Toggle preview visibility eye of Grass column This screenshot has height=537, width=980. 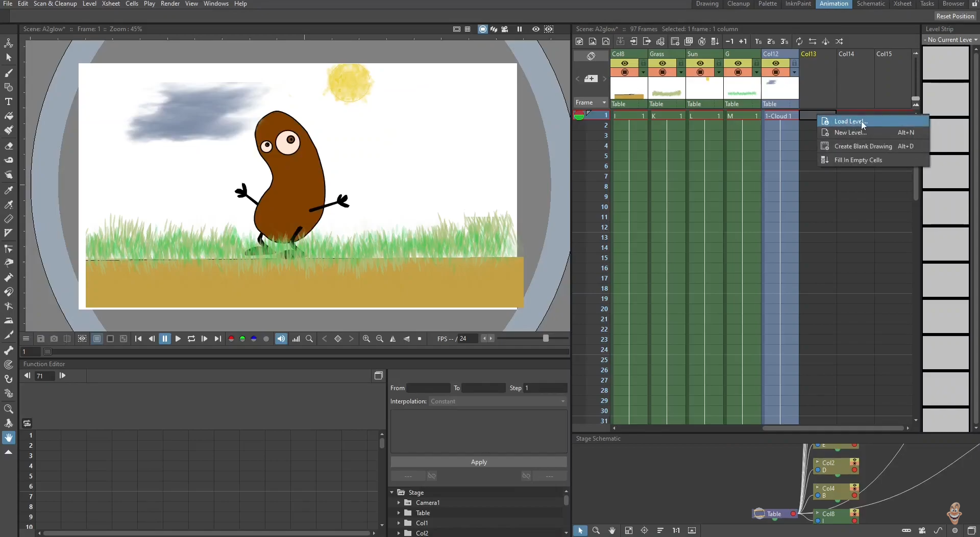pyautogui.click(x=662, y=63)
